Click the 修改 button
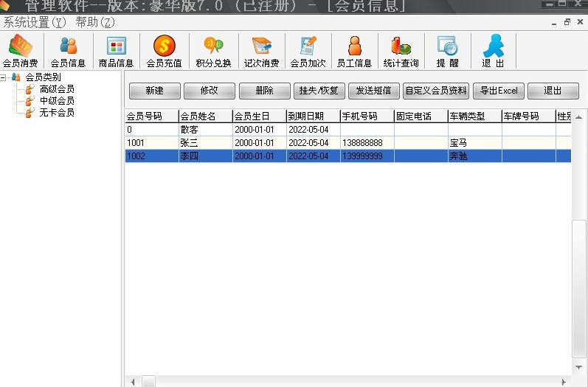588x387 pixels. tap(210, 91)
